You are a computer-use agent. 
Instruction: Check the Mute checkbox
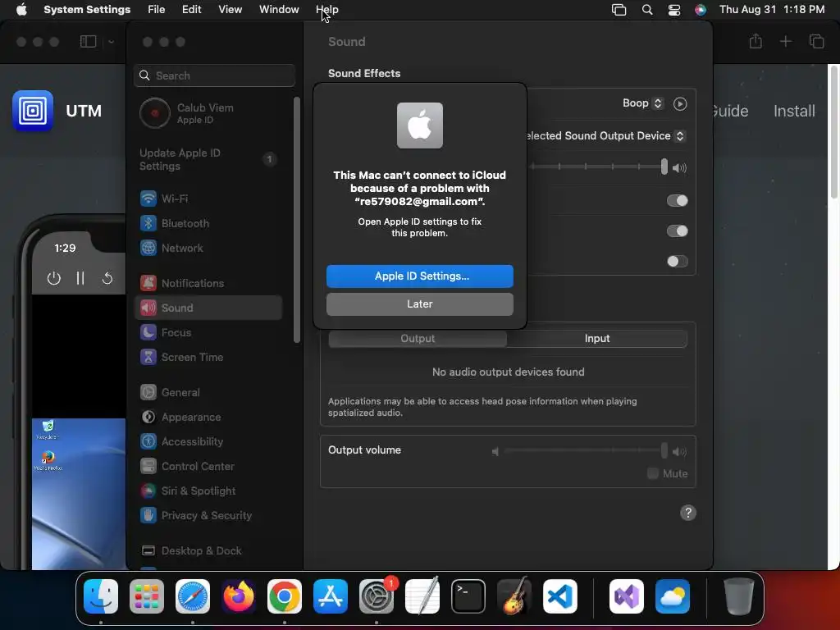pyautogui.click(x=652, y=473)
